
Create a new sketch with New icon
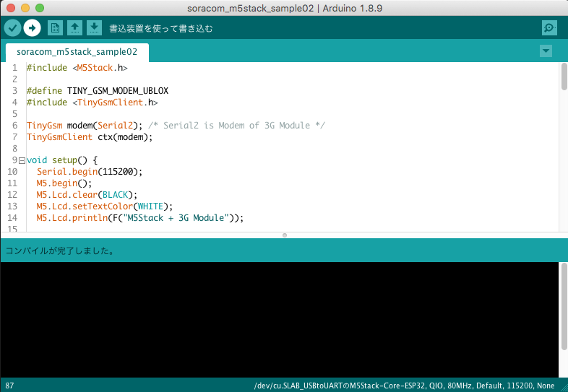point(55,28)
